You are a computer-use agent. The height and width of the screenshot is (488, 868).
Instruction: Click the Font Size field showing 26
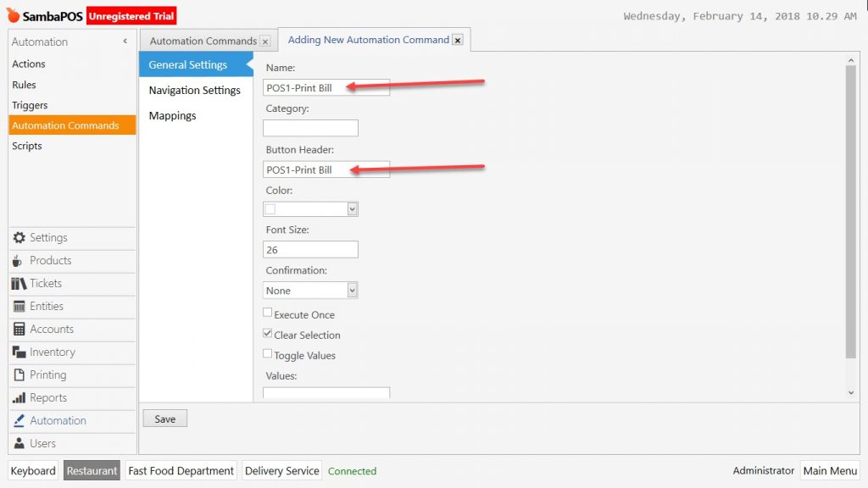(310, 250)
